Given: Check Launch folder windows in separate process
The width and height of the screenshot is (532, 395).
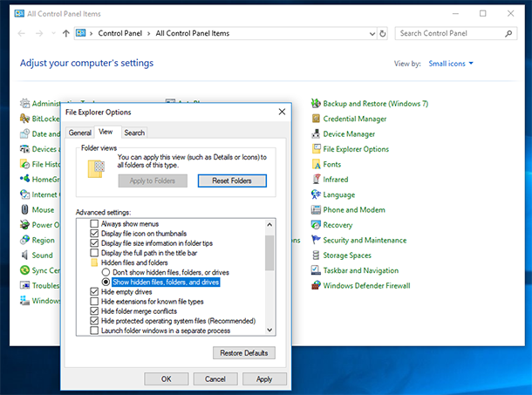Looking at the screenshot, I should pos(94,330).
